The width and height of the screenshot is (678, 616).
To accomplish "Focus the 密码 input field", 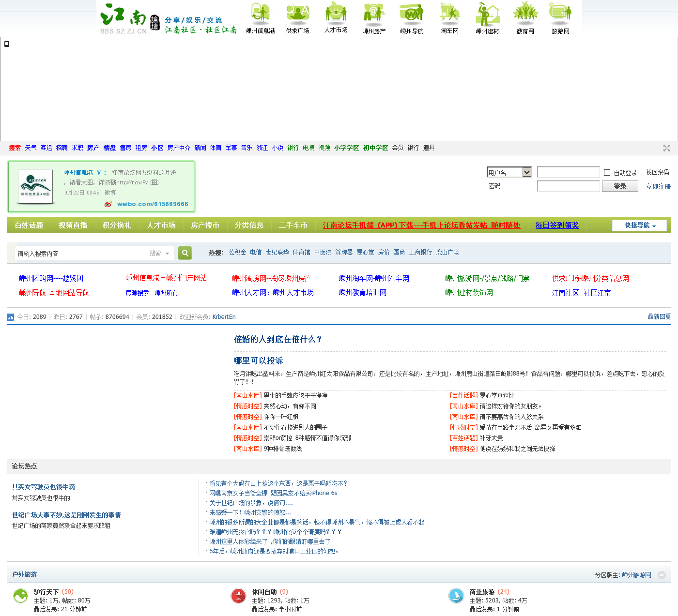I will [x=569, y=186].
